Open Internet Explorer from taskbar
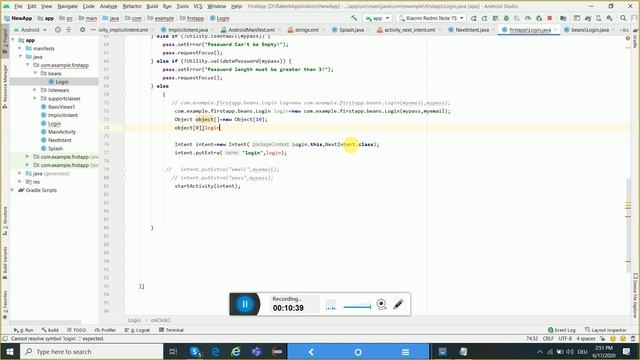Image resolution: width=640 pixels, height=360 pixels. click(236, 351)
